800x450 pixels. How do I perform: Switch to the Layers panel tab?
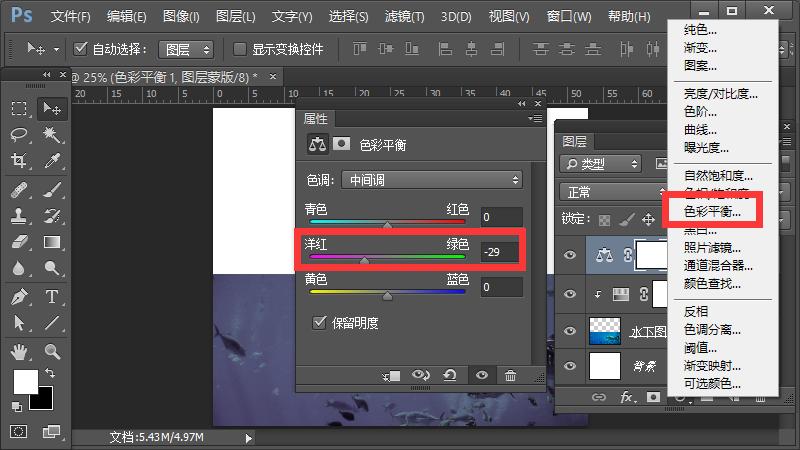574,141
